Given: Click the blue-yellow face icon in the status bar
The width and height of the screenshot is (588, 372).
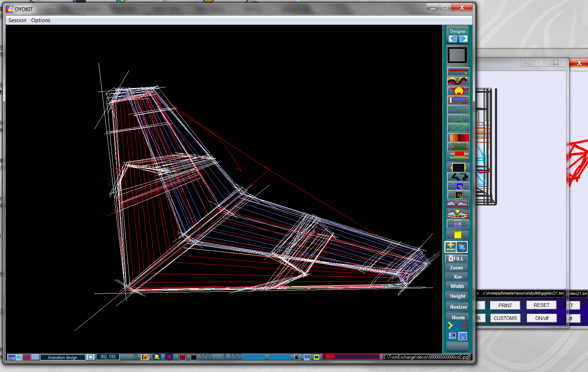Looking at the screenshot, I should tap(157, 357).
